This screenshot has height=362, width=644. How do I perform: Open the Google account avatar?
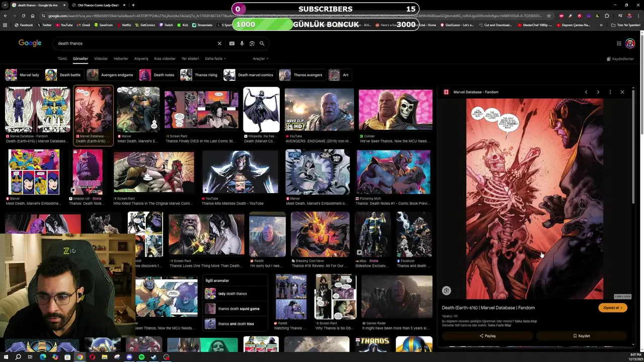click(630, 44)
